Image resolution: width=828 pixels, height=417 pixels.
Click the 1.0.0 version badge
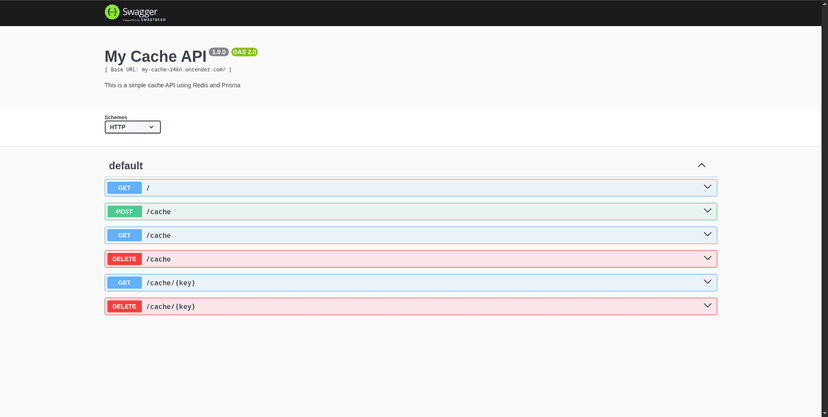point(219,51)
